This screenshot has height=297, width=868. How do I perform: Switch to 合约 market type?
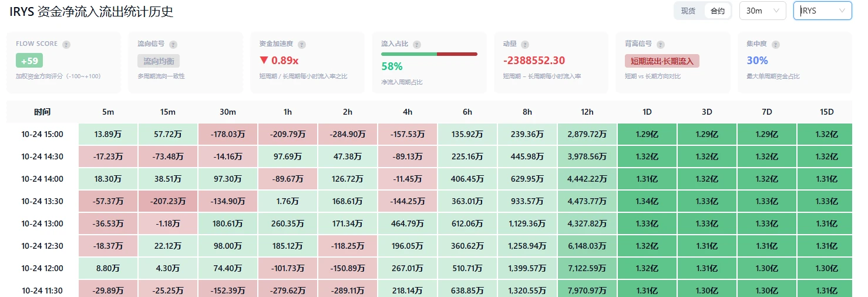718,11
